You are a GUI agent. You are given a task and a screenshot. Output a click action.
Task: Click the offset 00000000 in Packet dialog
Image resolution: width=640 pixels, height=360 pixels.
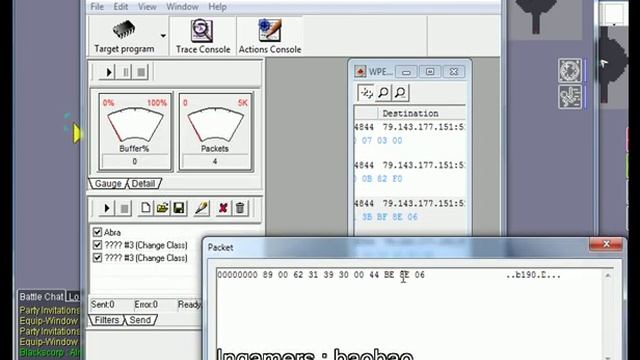click(x=237, y=275)
